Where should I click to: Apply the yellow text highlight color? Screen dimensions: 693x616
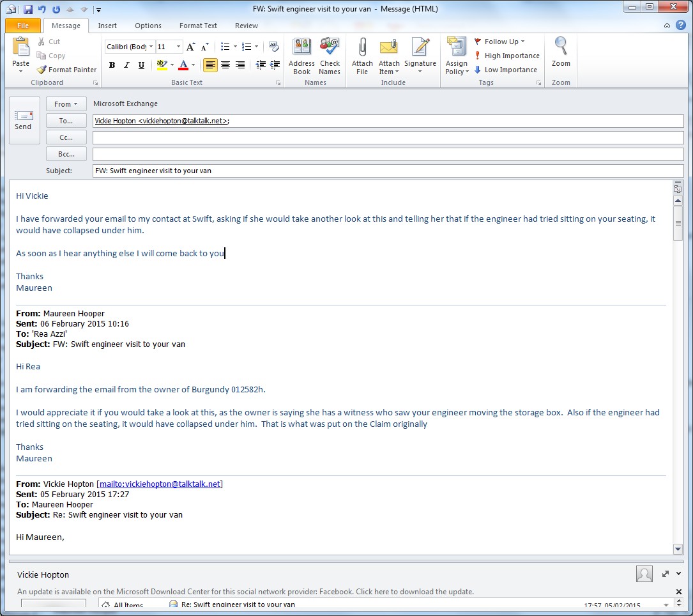(162, 65)
